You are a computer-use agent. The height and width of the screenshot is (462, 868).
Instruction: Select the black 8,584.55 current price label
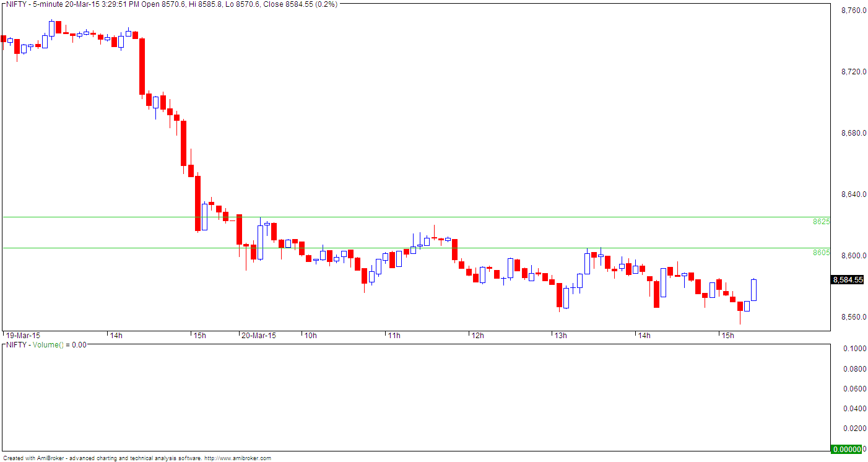848,280
